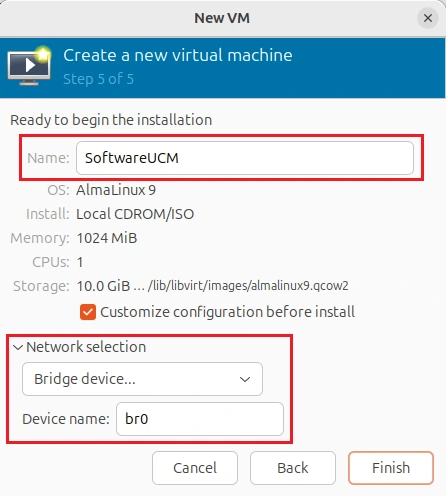Click the Finish button

coord(391,468)
